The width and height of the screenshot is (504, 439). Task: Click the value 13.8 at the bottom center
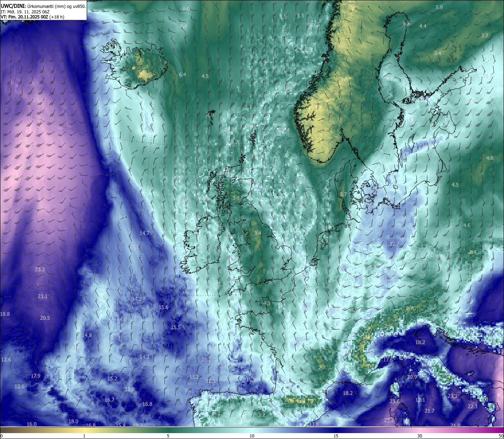click(x=314, y=424)
